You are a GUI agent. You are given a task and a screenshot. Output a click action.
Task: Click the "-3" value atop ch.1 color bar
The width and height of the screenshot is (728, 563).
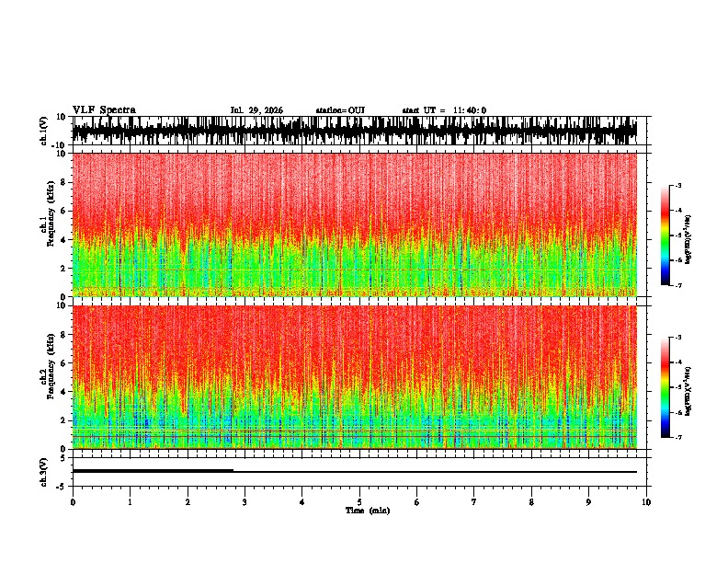click(x=678, y=185)
